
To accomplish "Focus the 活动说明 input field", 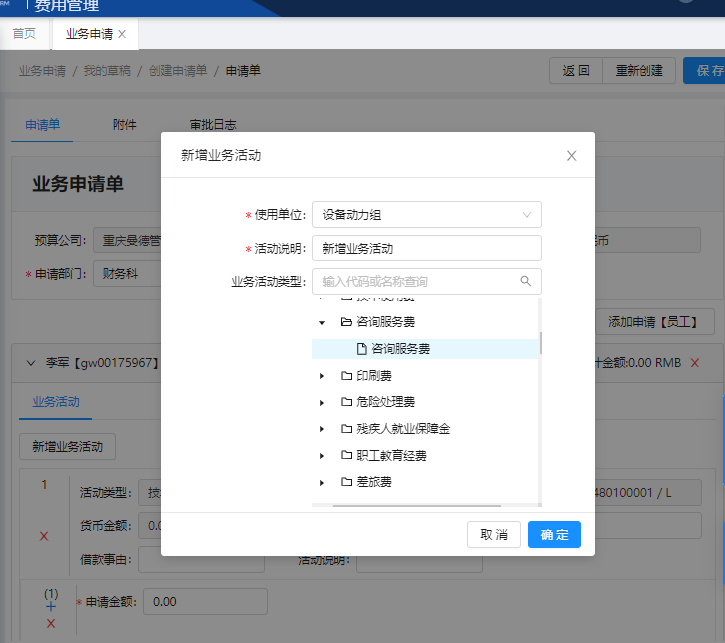I will pyautogui.click(x=427, y=248).
